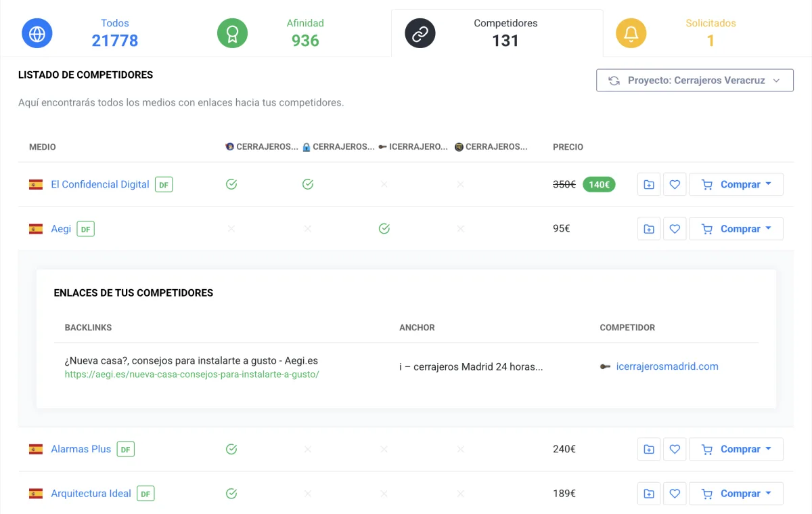Click Aegi's green check under third competitor
The height and width of the screenshot is (514, 812).
pyautogui.click(x=384, y=229)
